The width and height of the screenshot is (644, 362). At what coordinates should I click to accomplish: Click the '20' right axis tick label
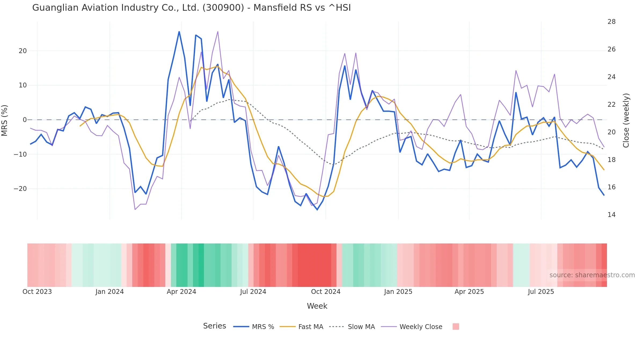click(612, 132)
